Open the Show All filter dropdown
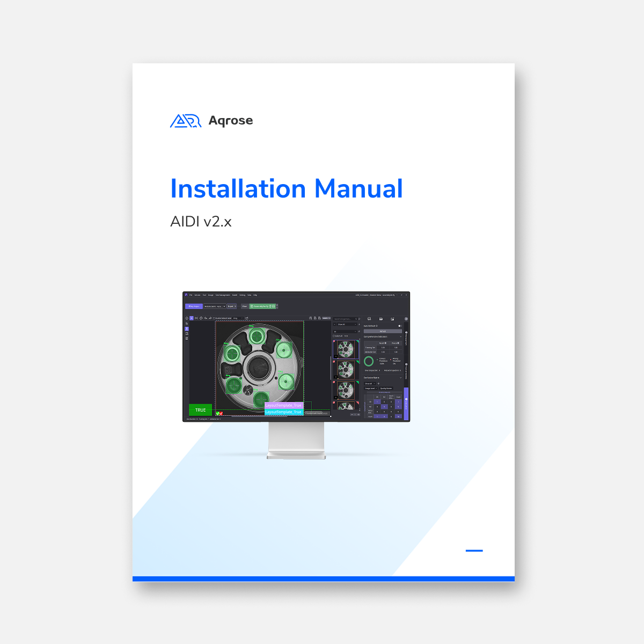Viewport: 644px width, 644px height. pyautogui.click(x=346, y=325)
